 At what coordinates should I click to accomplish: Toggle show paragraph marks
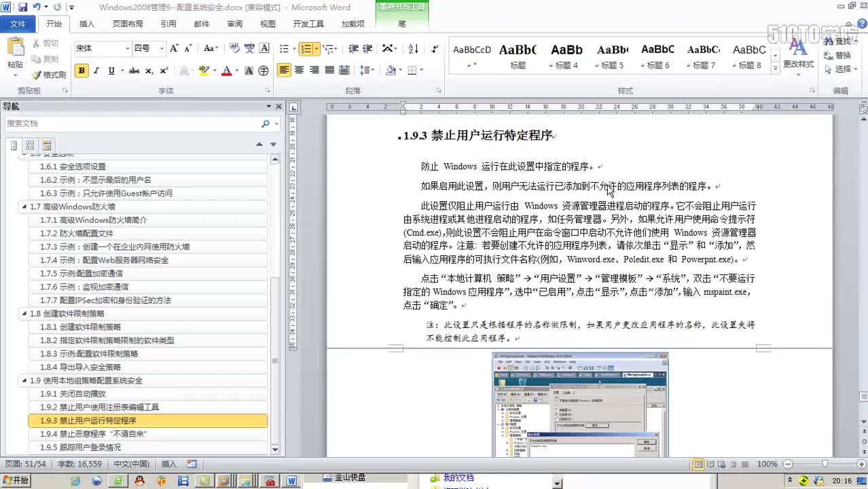point(435,49)
